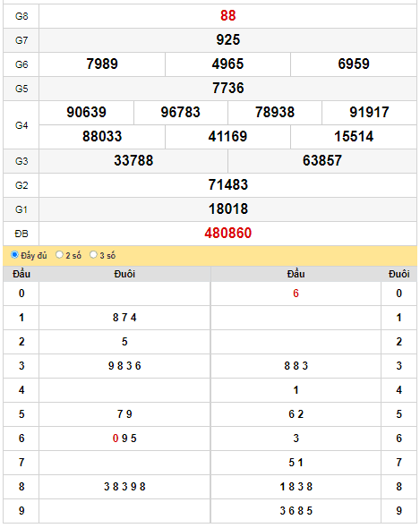Click the red 6 in tail row 0
Viewport: 420px width, 528px height.
pyautogui.click(x=296, y=294)
